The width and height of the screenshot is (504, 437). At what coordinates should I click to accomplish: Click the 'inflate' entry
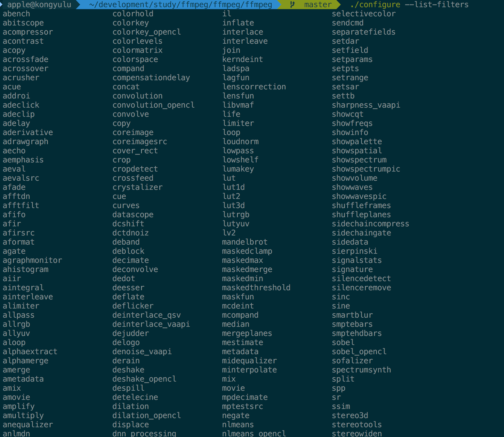click(238, 23)
